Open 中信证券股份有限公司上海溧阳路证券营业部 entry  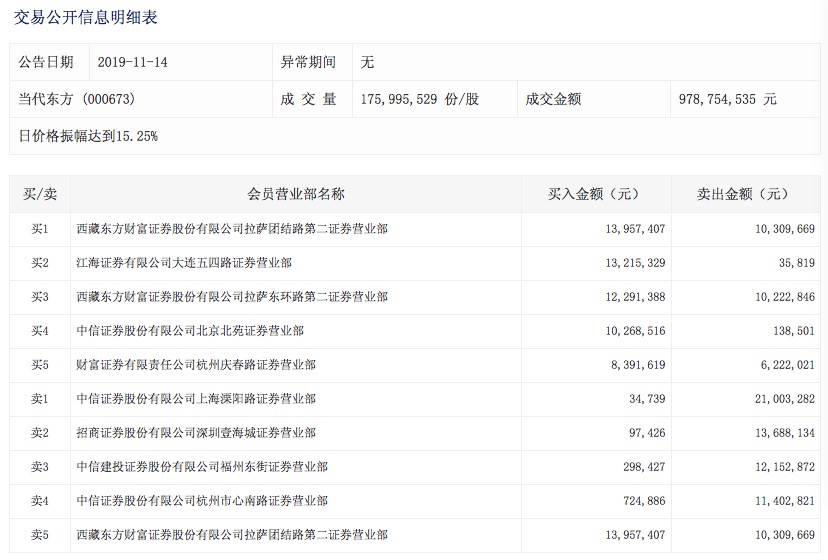click(x=196, y=399)
